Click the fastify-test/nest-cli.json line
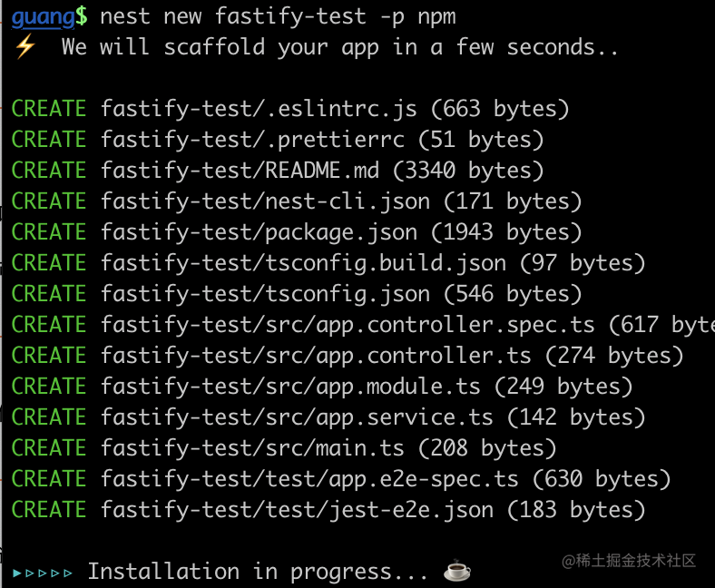Screen dimensions: 715x588 click(297, 201)
